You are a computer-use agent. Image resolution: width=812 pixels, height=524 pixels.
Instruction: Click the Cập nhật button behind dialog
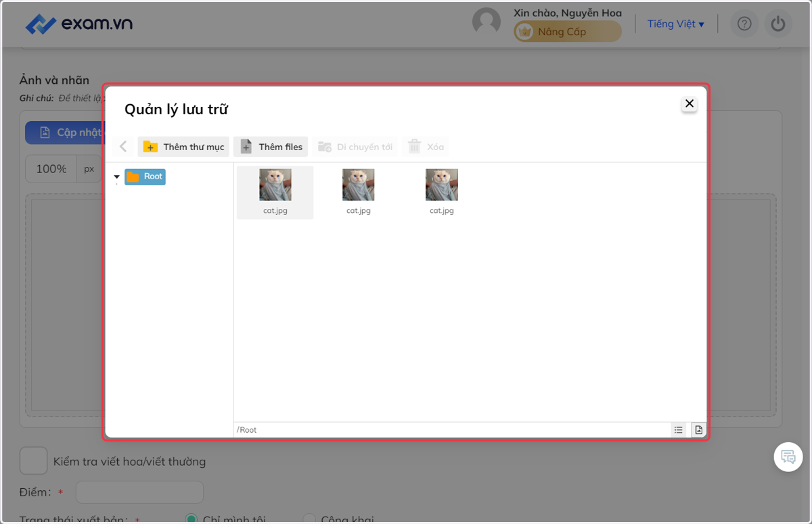(x=64, y=133)
